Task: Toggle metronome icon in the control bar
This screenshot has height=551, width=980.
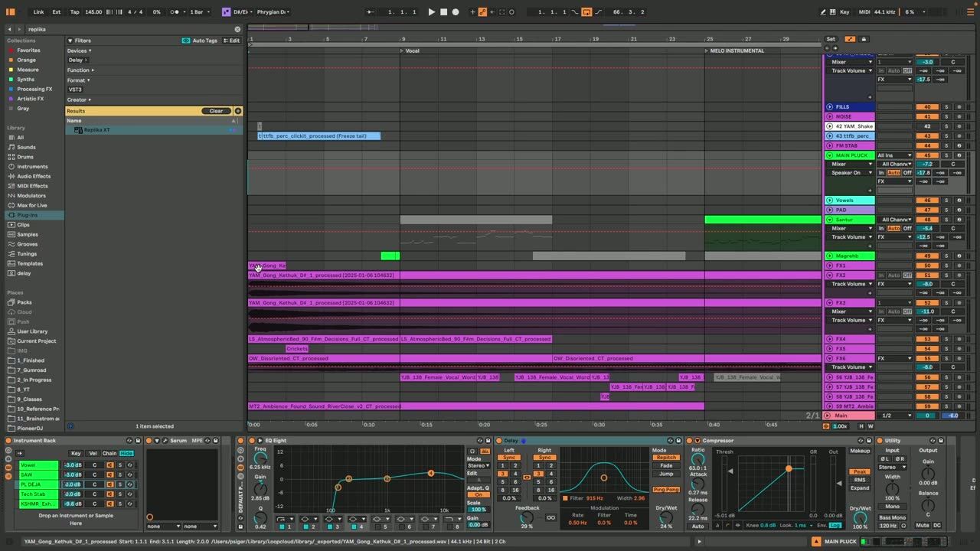Action: [176, 12]
